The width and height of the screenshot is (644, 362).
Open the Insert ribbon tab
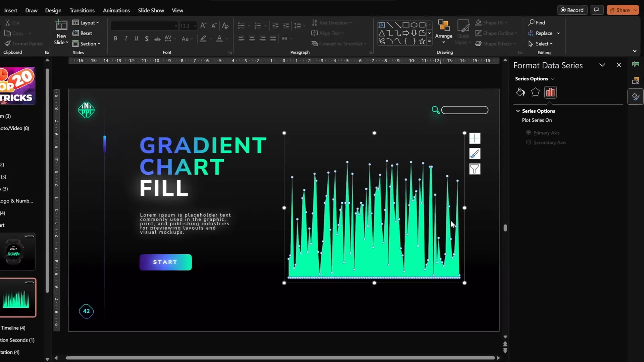(11, 10)
